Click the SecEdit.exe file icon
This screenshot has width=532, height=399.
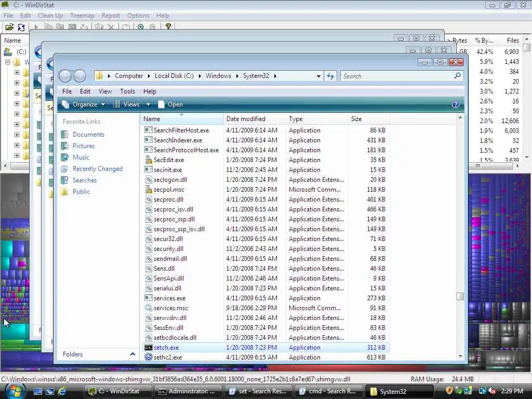[x=148, y=160]
